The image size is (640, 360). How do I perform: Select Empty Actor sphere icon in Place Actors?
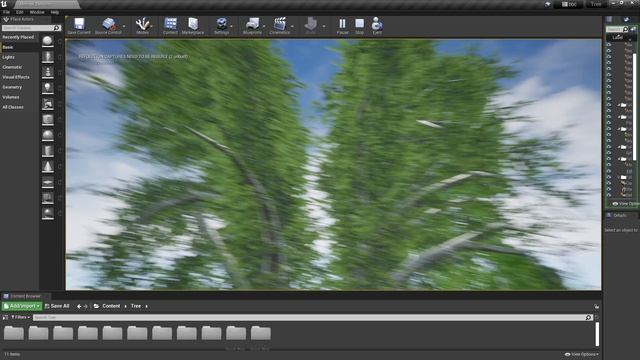point(48,41)
